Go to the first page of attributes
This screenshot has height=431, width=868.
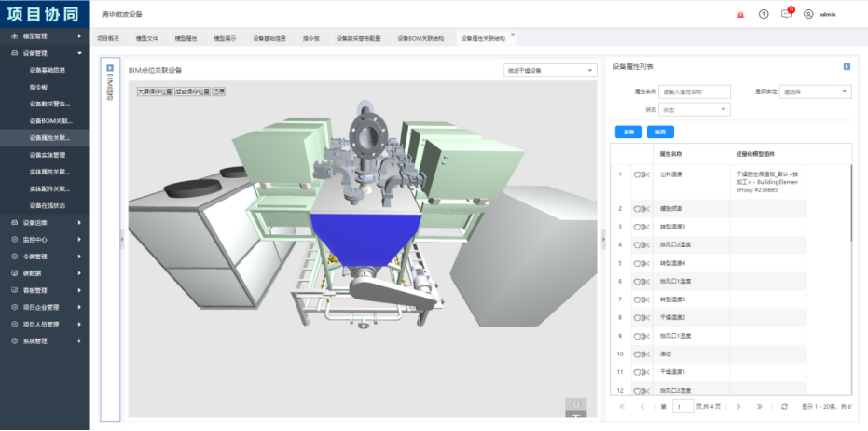pos(622,406)
